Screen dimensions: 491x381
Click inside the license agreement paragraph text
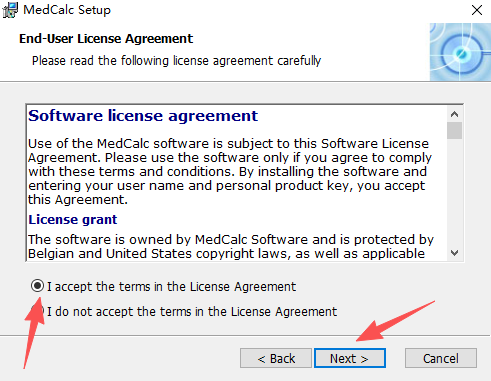pyautogui.click(x=230, y=171)
